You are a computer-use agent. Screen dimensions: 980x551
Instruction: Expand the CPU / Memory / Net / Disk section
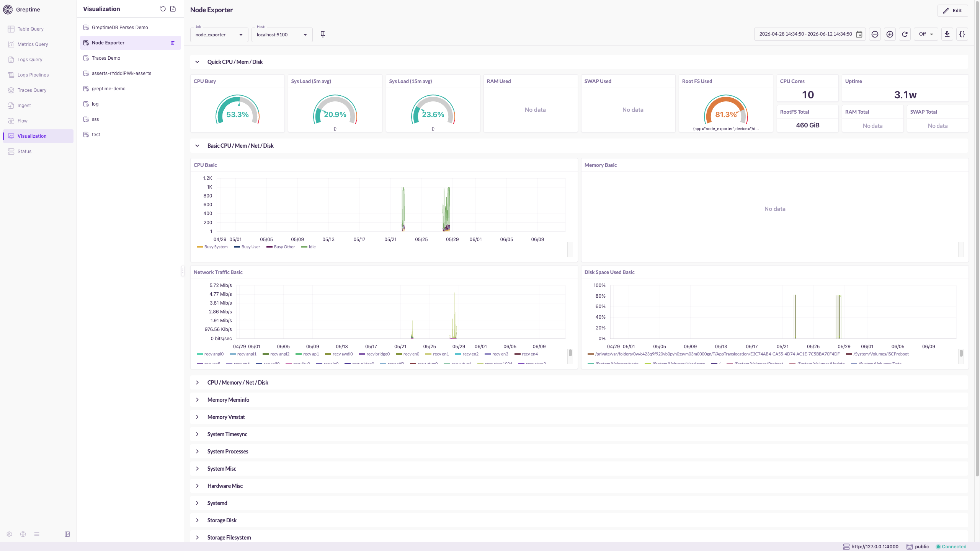click(x=197, y=383)
